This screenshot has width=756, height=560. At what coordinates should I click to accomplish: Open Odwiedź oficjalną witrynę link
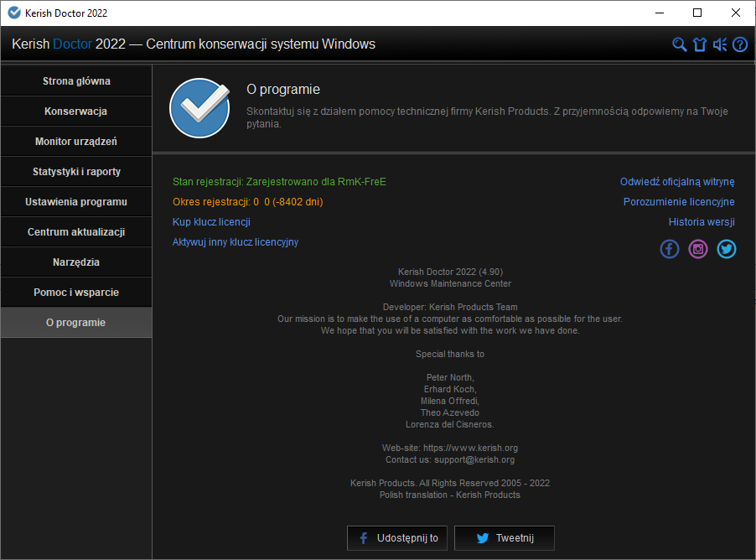click(x=677, y=182)
